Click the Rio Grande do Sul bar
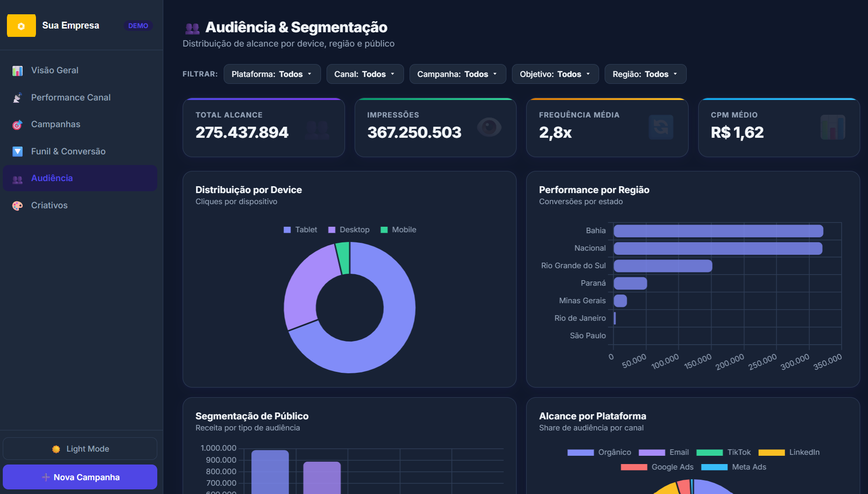 [663, 266]
